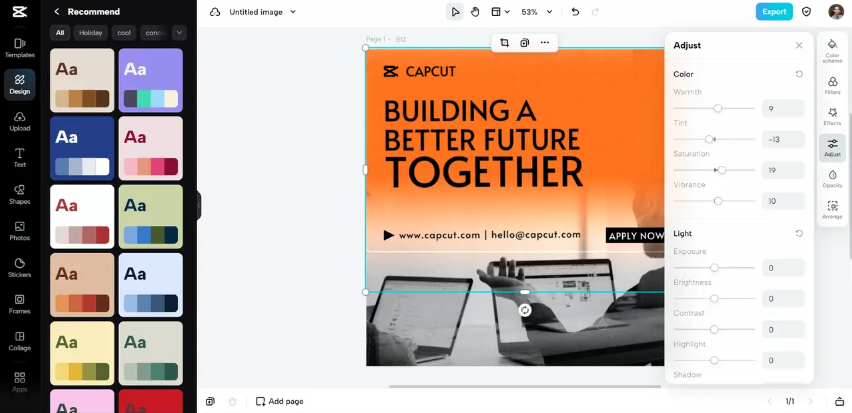Open the user profile avatar

click(836, 11)
